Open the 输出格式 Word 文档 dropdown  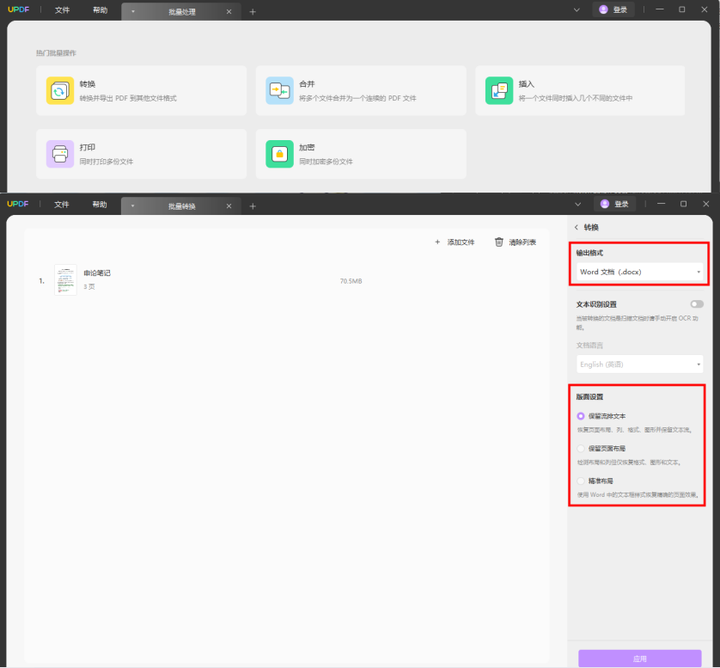pos(640,272)
